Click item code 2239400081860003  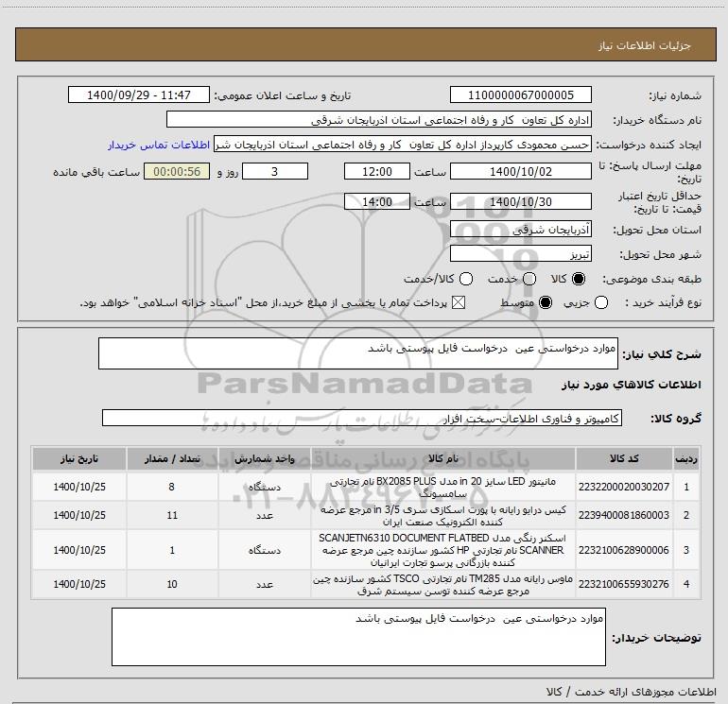624,515
